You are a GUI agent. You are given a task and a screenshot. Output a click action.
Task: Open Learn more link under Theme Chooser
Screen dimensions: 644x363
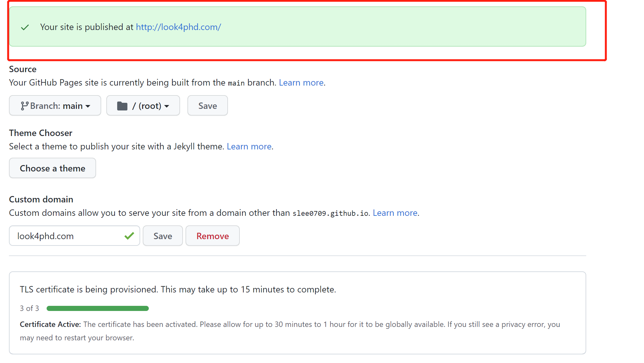pos(249,147)
